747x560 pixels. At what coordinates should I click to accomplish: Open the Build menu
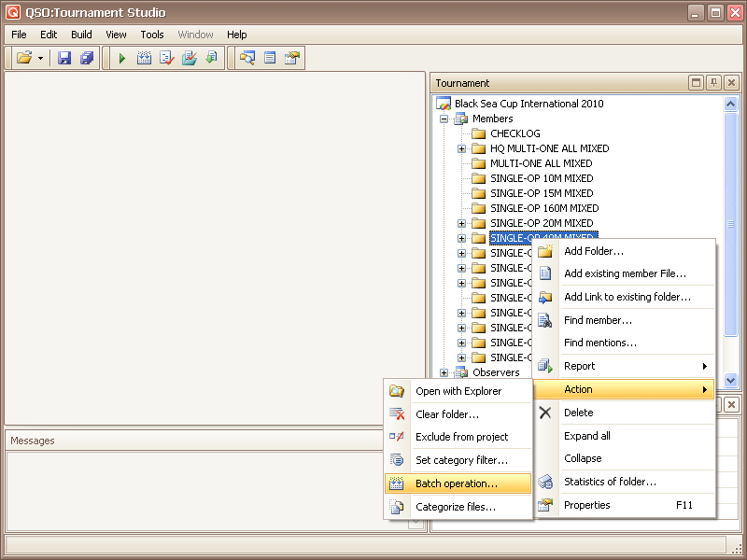(x=81, y=35)
